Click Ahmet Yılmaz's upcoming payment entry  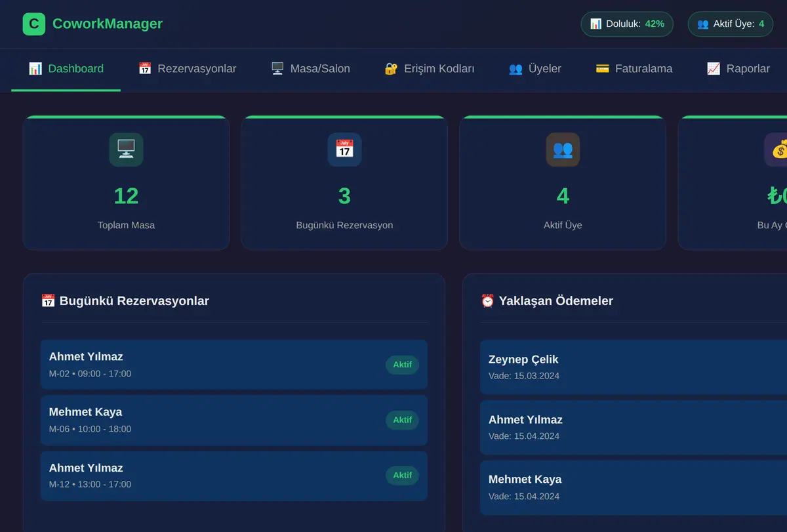(634, 428)
